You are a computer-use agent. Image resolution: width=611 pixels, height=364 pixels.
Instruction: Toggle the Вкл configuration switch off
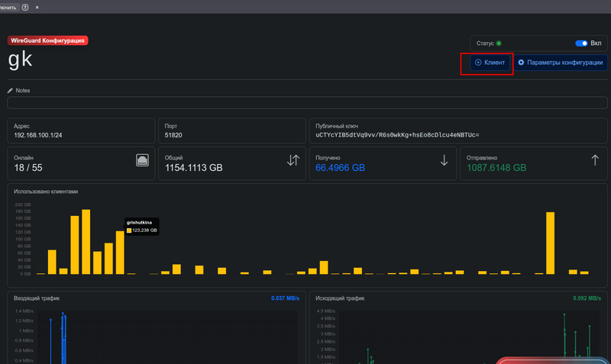(x=581, y=43)
